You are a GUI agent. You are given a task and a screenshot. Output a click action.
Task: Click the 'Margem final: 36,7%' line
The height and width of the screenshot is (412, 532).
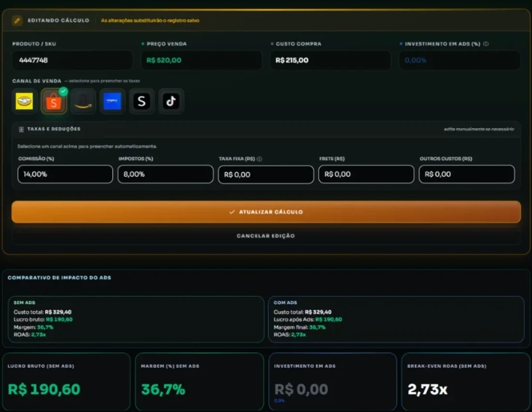[x=299, y=327]
